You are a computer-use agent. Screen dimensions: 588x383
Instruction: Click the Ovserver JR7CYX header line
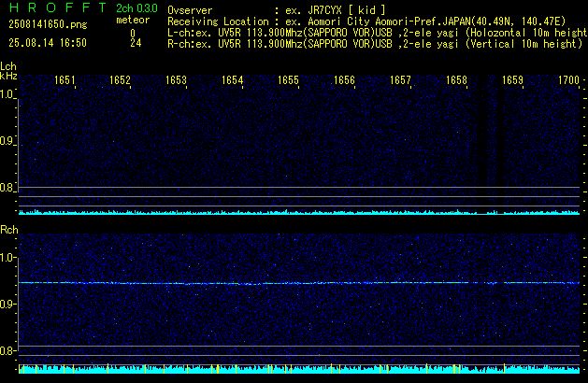point(277,10)
